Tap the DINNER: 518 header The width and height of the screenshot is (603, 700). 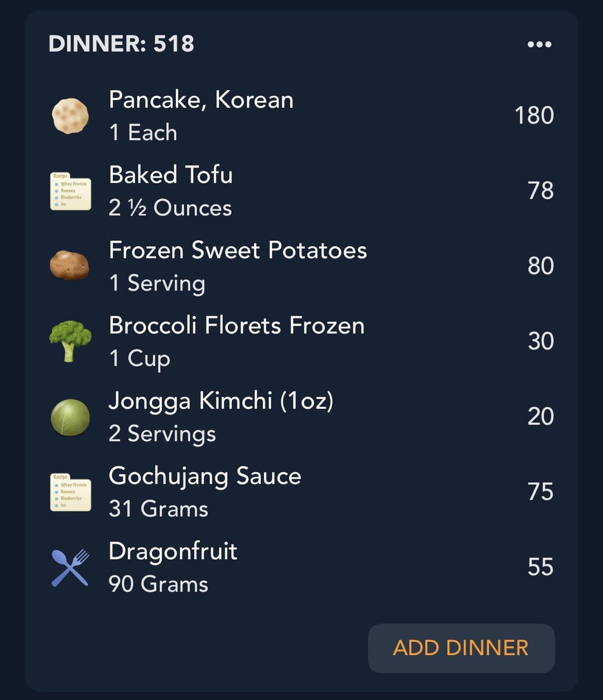122,44
